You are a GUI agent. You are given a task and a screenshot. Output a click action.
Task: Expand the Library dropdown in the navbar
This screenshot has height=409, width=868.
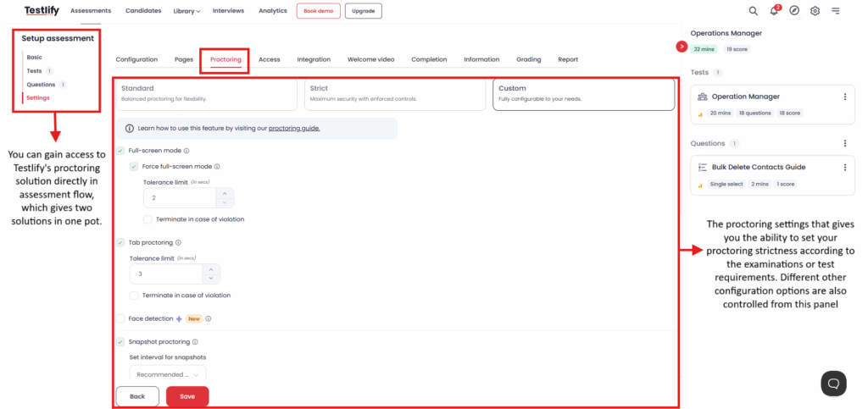click(x=186, y=11)
